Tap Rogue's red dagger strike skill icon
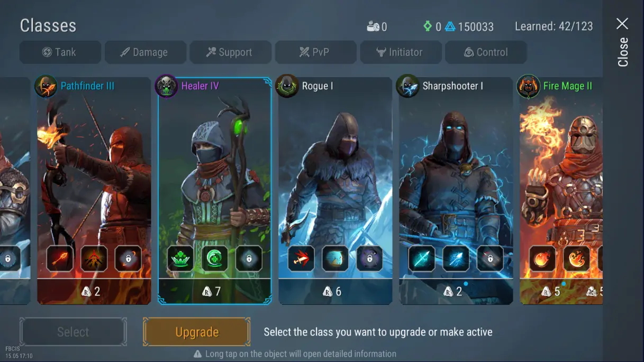The height and width of the screenshot is (362, 644). (301, 258)
